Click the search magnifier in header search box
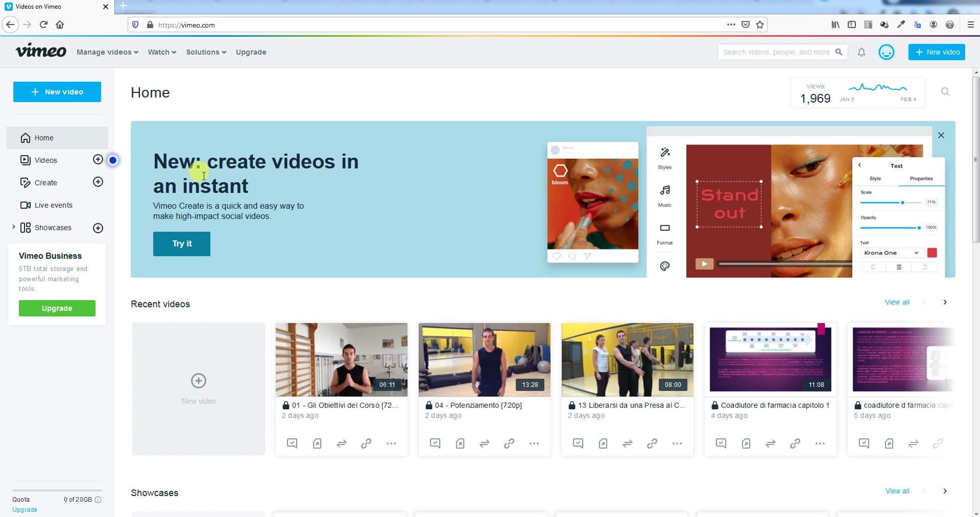Screen dimensions: 980x517 coord(838,52)
